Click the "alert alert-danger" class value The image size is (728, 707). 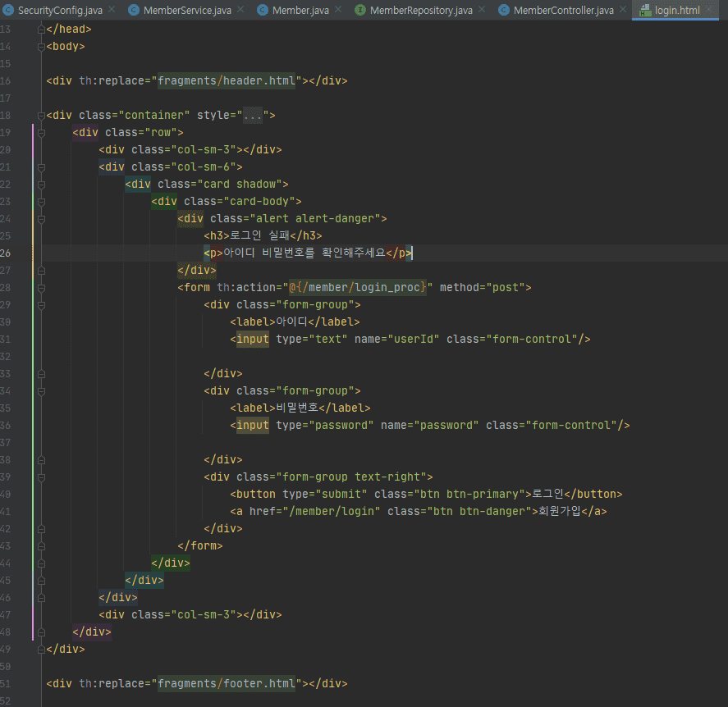pos(315,218)
